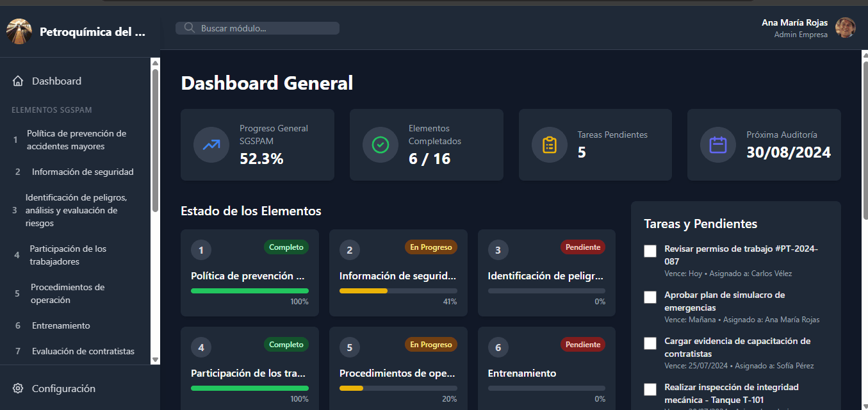This screenshot has width=868, height=410.
Task: Click the 'Tareas y Pendientes' heading
Action: (x=700, y=224)
